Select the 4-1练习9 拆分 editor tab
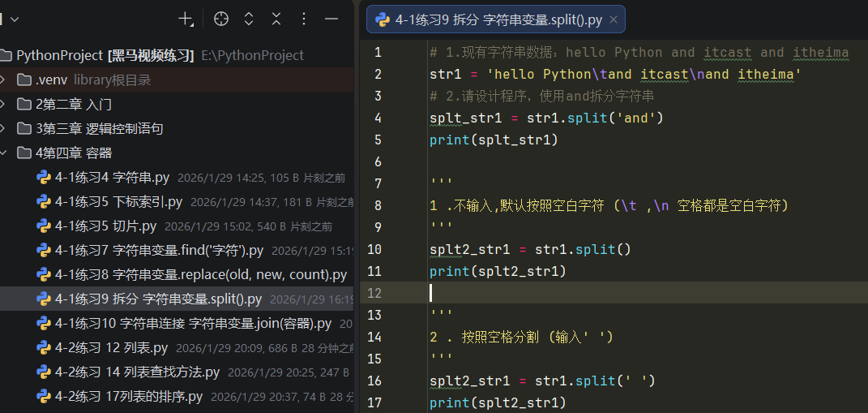Screen dimensions: 868x413 [x=495, y=20]
